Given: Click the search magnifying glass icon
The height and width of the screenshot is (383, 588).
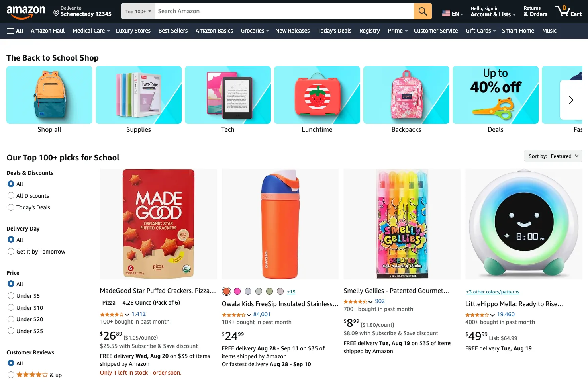Looking at the screenshot, I should coord(422,11).
